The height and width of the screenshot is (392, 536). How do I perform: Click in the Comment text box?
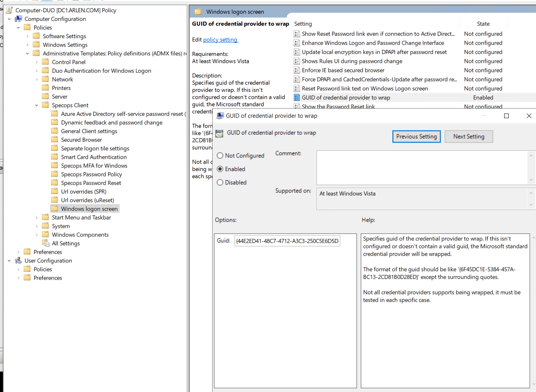click(x=422, y=168)
